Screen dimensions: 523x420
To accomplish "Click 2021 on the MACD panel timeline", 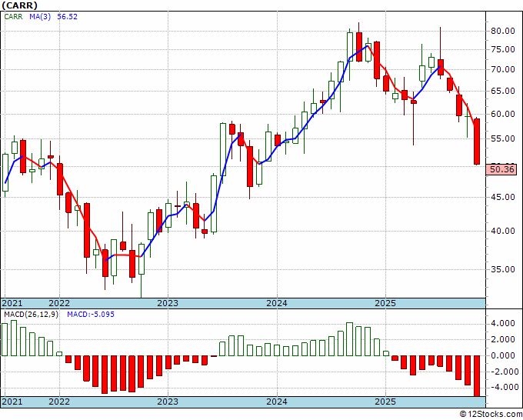I will pyautogui.click(x=12, y=402).
